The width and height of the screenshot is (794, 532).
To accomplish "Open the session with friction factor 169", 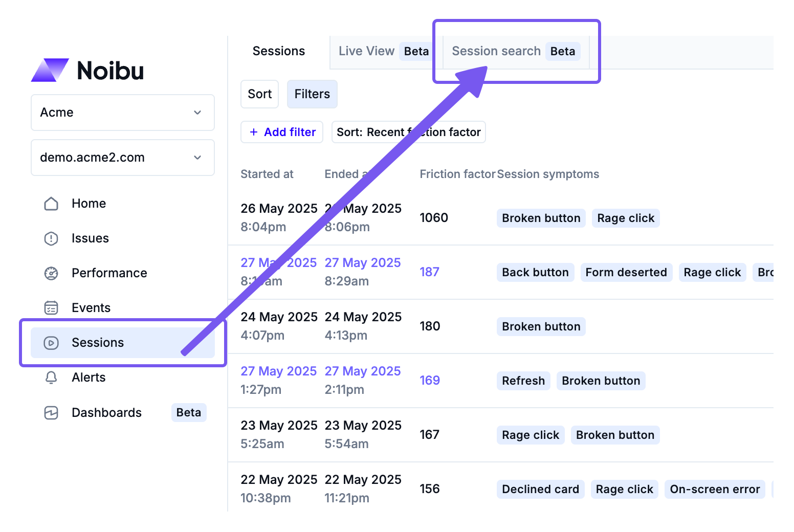I will pyautogui.click(x=429, y=381).
